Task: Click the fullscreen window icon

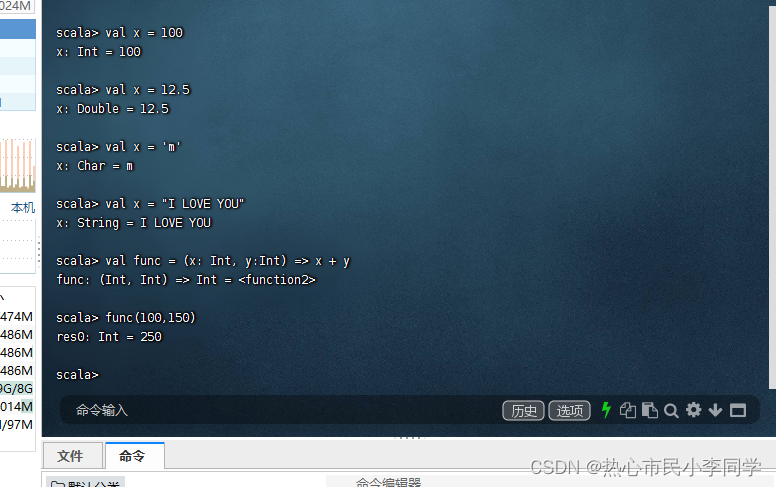Action: point(738,410)
